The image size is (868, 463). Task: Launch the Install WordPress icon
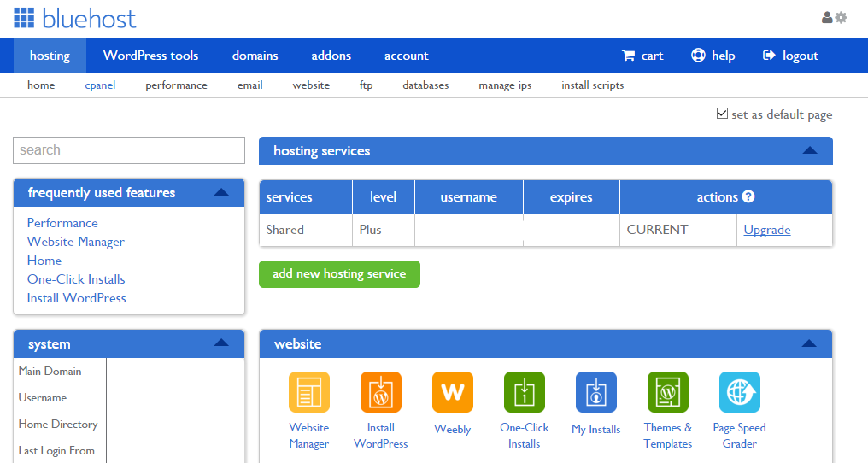pyautogui.click(x=381, y=392)
